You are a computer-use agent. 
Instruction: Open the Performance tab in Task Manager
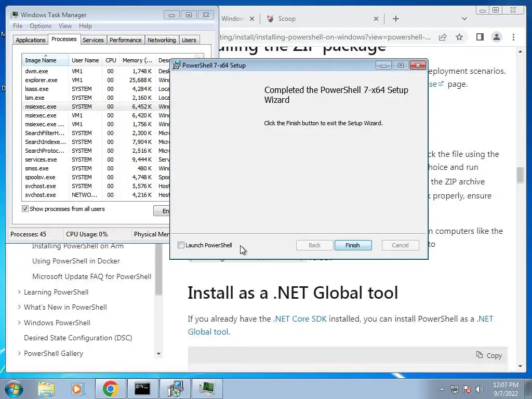[x=125, y=40]
